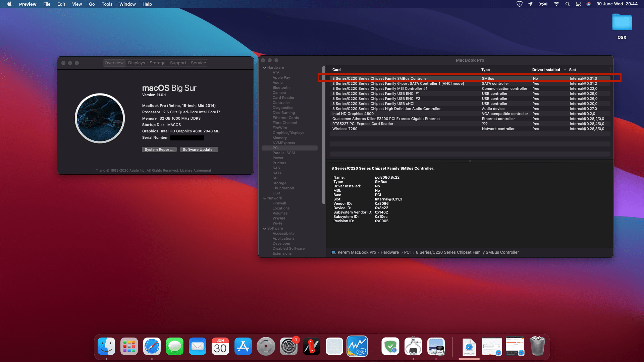Open System Preferences from dock
Viewport: 644px width, 362px height.
(x=288, y=347)
